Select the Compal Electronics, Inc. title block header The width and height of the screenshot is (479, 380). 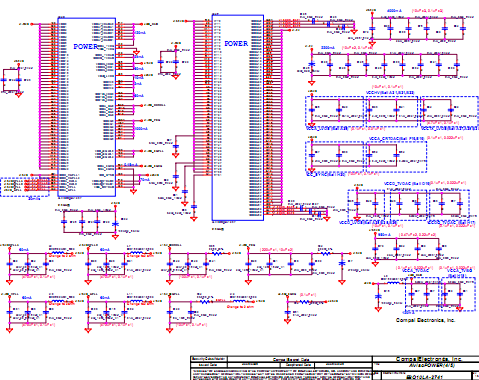[429, 359]
